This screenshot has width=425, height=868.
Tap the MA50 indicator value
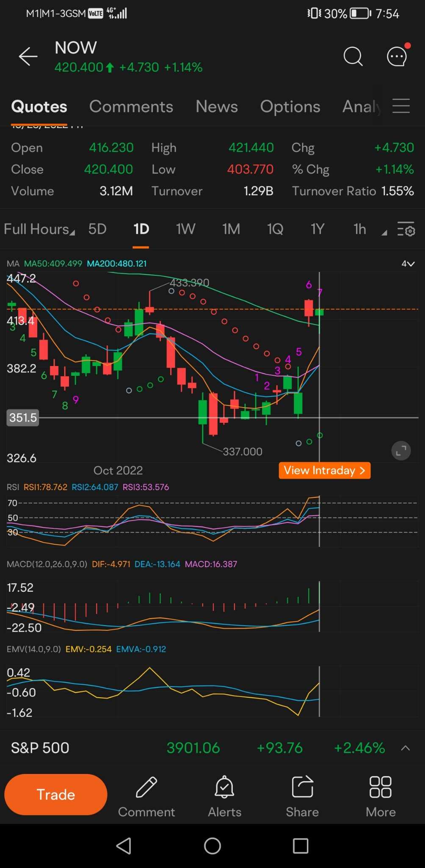point(53,263)
